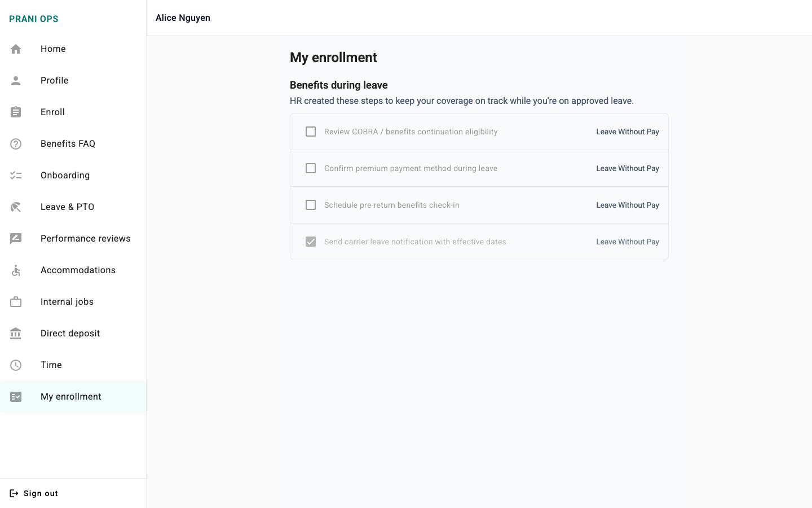Viewport: 812px width, 508px height.
Task: Go to the Profile page
Action: [73, 81]
